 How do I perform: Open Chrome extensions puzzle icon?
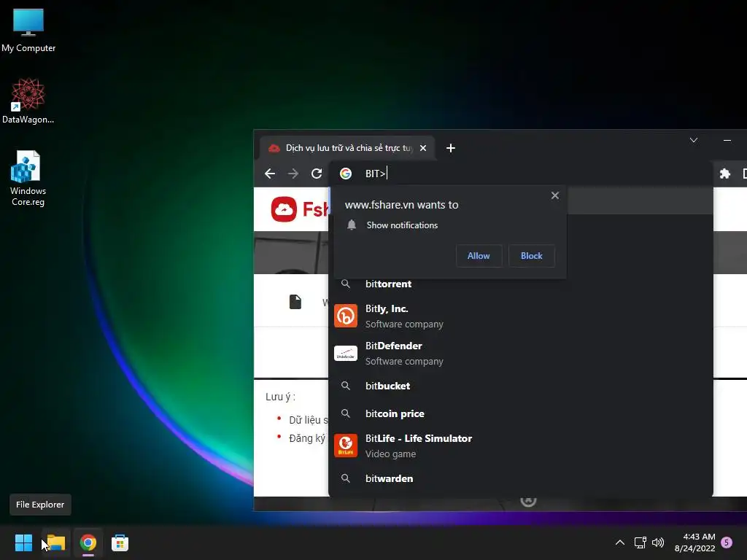click(x=724, y=174)
